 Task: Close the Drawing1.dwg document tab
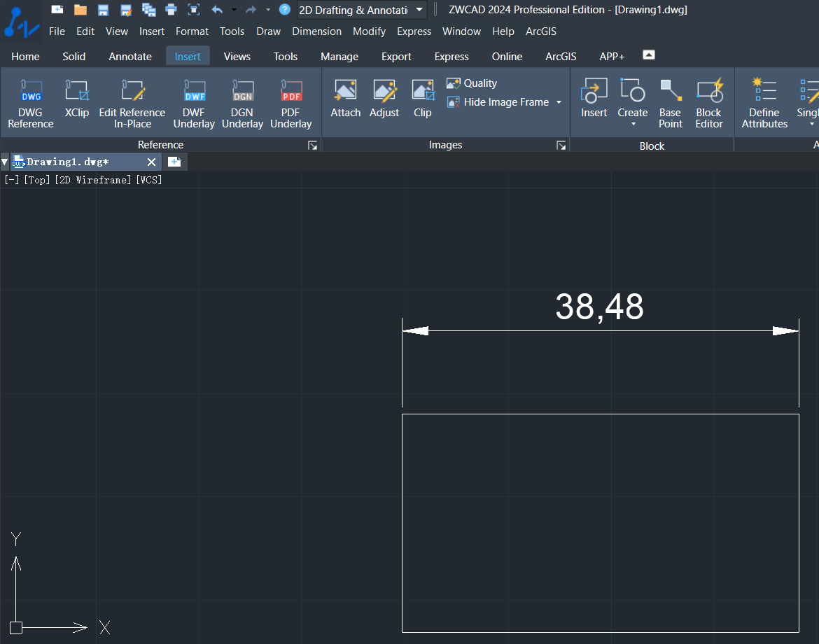click(x=151, y=162)
